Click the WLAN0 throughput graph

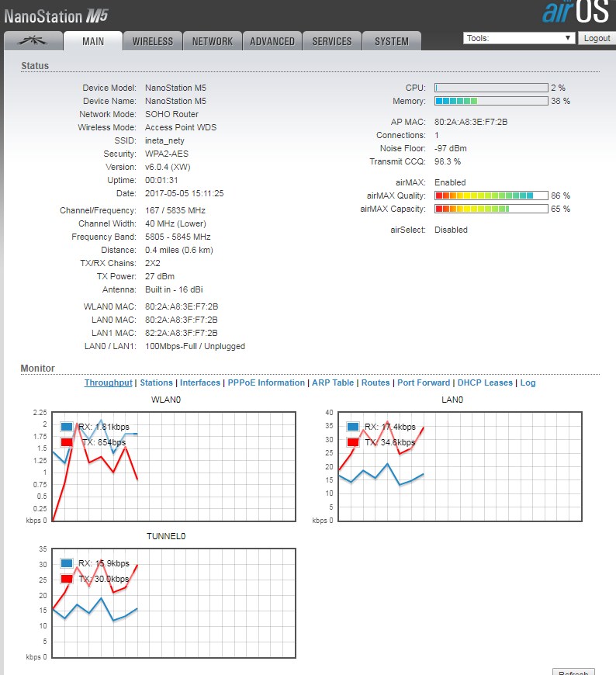174,466
